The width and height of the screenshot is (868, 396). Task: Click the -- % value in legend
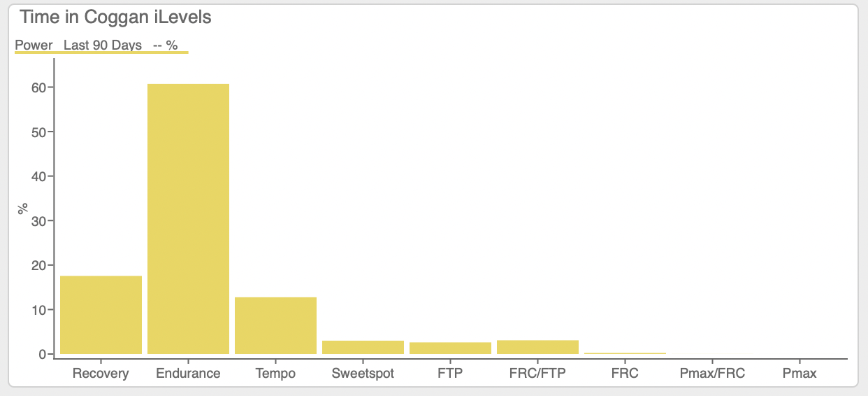tap(165, 45)
